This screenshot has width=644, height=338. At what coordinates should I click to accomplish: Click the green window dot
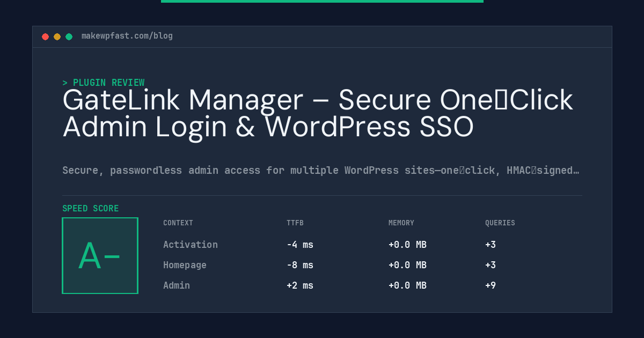tap(69, 36)
